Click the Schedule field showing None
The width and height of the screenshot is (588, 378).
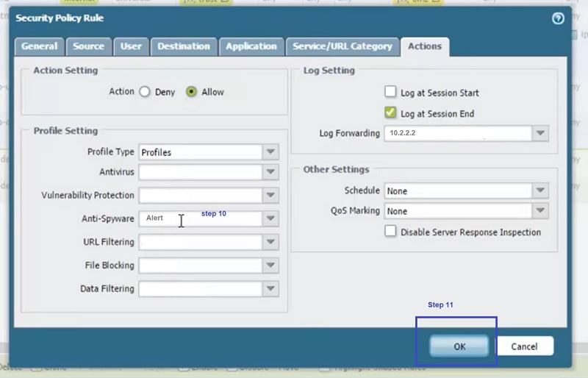[x=458, y=190]
